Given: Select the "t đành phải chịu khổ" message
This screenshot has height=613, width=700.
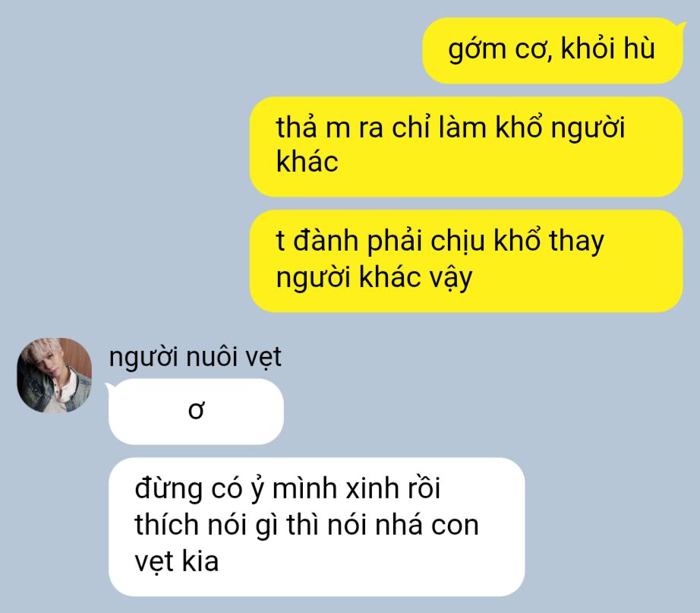Looking at the screenshot, I should click(466, 261).
